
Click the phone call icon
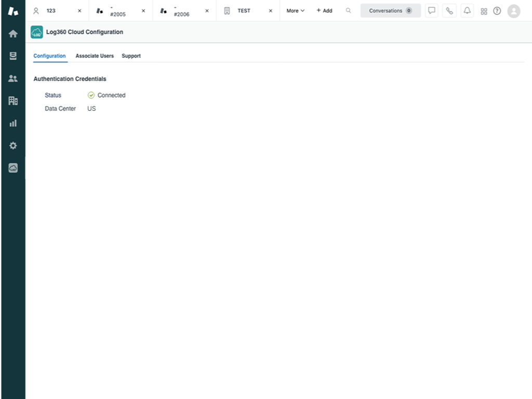click(x=449, y=11)
